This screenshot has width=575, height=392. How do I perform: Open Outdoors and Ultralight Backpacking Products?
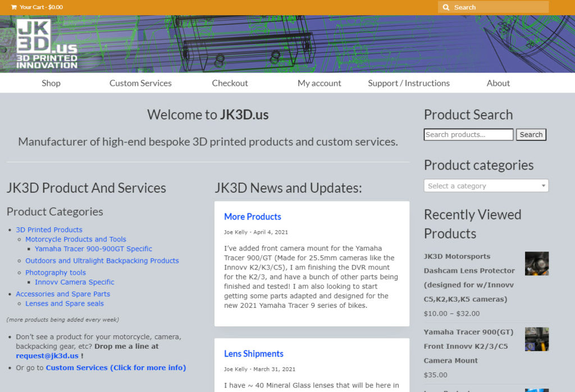(x=102, y=261)
